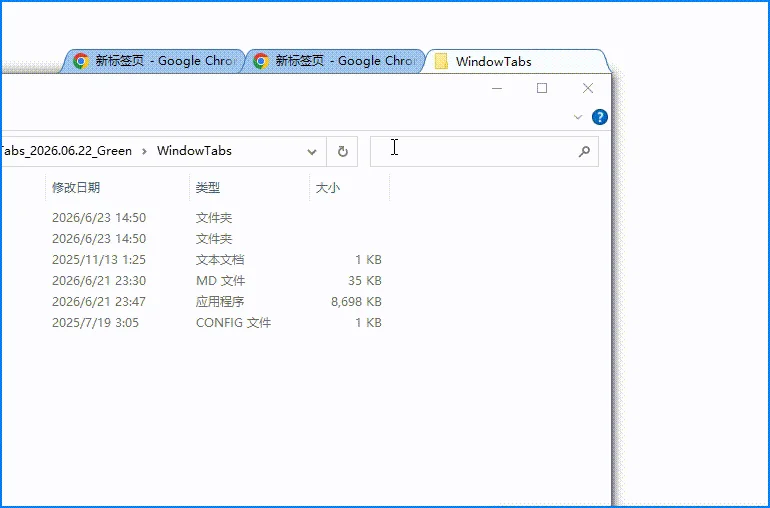This screenshot has width=770, height=508.
Task: Click the 应用程序 type cell
Action: (220, 302)
